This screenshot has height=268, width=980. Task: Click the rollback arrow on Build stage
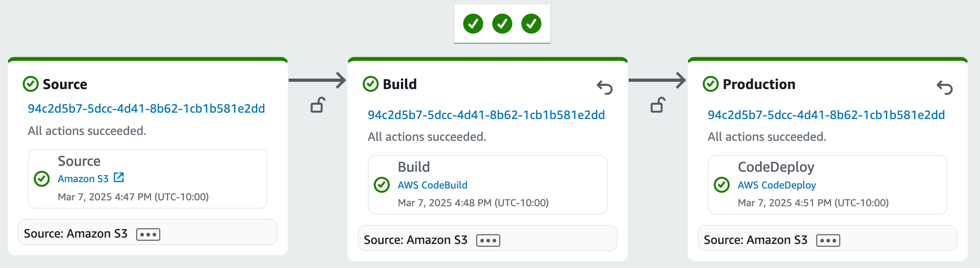coord(605,87)
